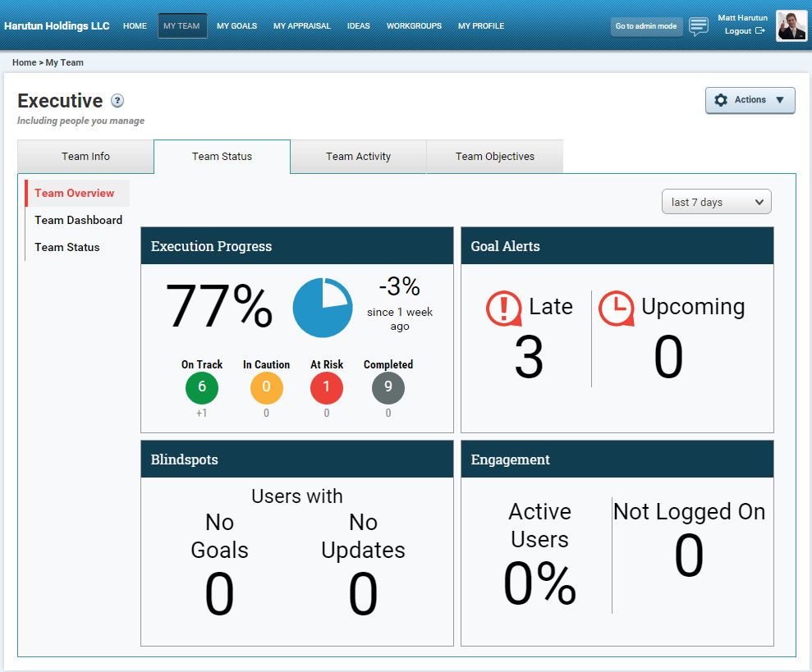Switch to the Team Info tab
This screenshot has width=812, height=672.
85,157
